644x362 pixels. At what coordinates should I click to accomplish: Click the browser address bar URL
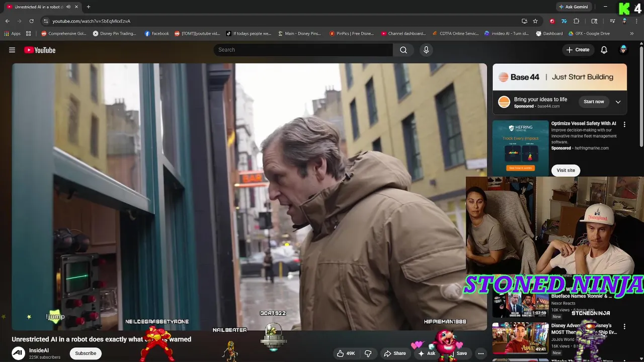click(92, 21)
